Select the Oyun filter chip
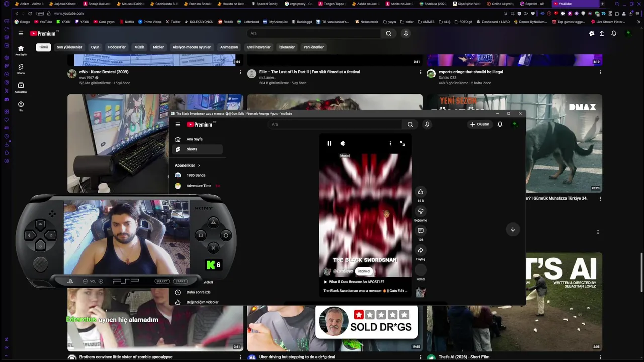Screen dimensions: 644x362 click(x=95, y=47)
